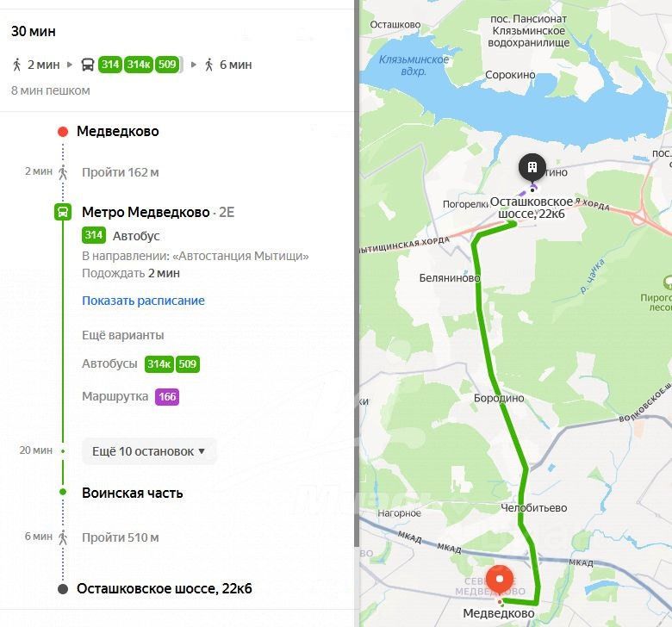Click the arrow before 6 мин walking step
672x627 pixels.
click(x=194, y=65)
